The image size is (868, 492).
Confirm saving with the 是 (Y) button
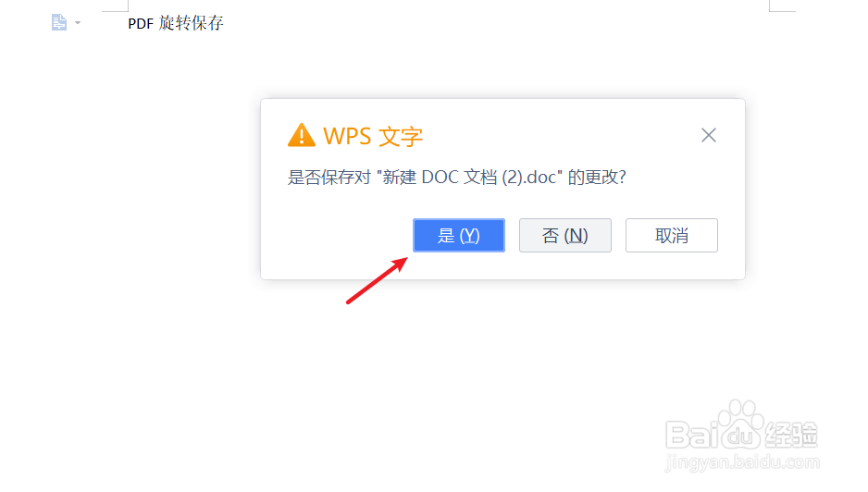click(x=459, y=235)
